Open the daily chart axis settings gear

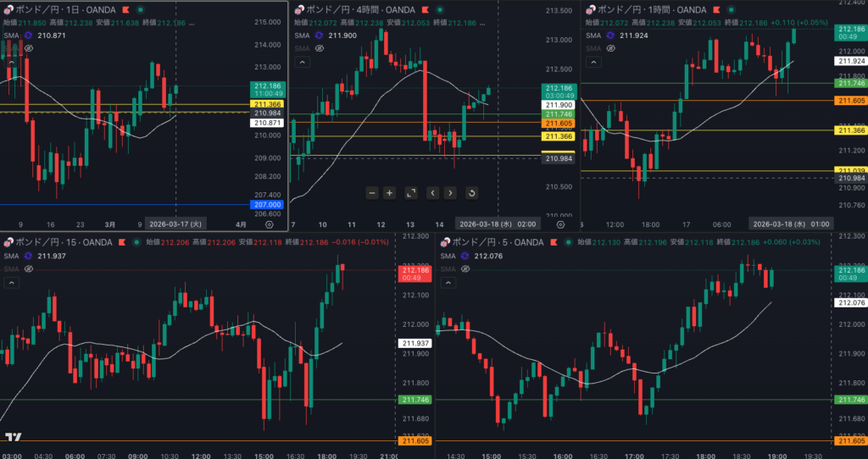point(270,225)
